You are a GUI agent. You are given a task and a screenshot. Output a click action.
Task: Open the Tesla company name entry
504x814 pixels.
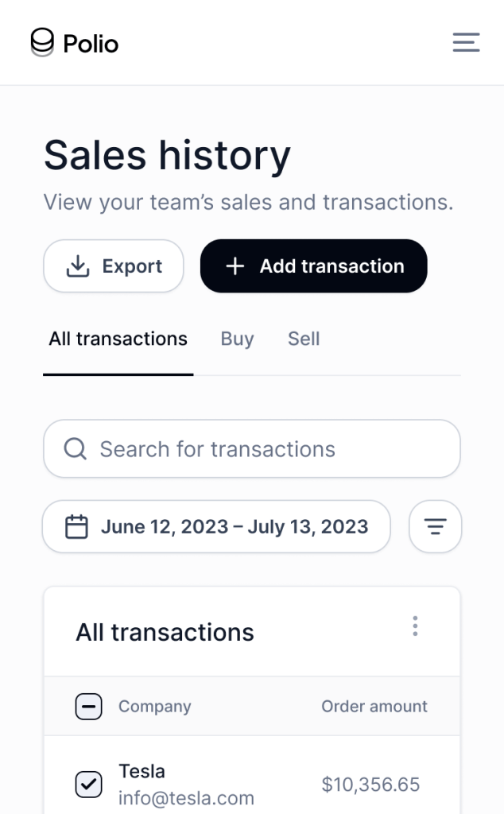[142, 771]
